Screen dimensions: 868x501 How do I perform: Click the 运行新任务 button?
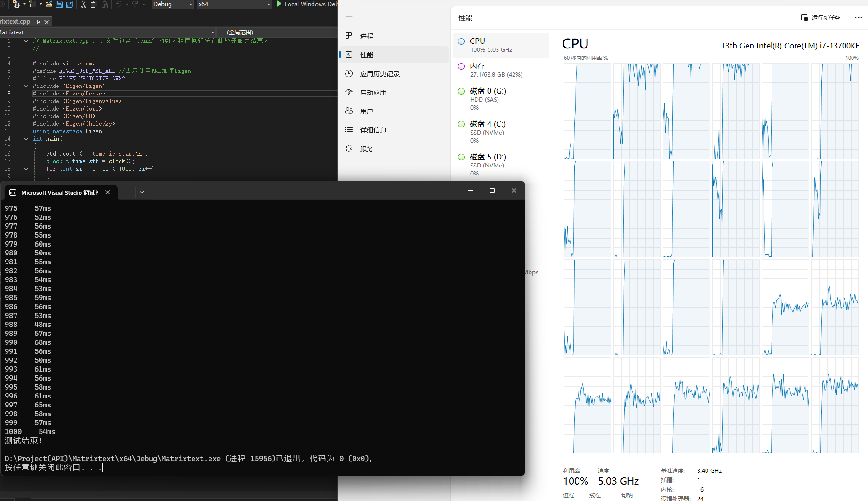tap(820, 17)
